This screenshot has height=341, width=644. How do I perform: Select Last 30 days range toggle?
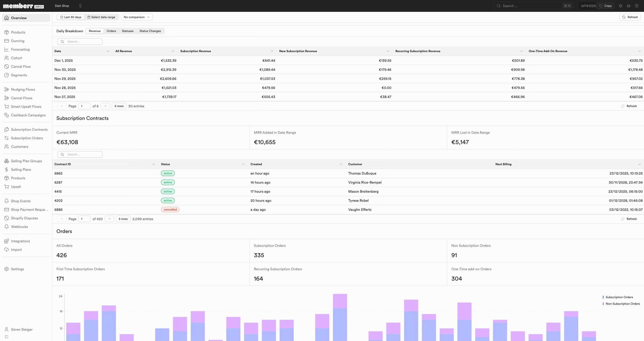tap(71, 17)
